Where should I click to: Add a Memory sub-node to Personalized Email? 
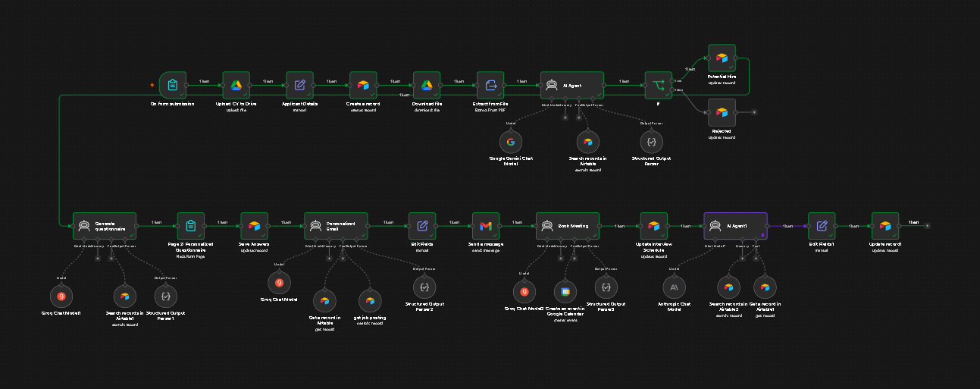pyautogui.click(x=328, y=258)
